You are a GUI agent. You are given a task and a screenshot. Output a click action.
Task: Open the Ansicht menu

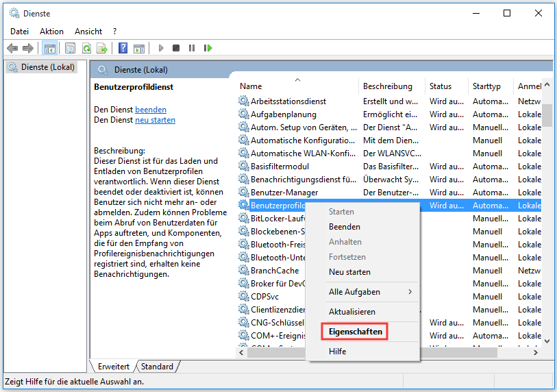point(88,32)
